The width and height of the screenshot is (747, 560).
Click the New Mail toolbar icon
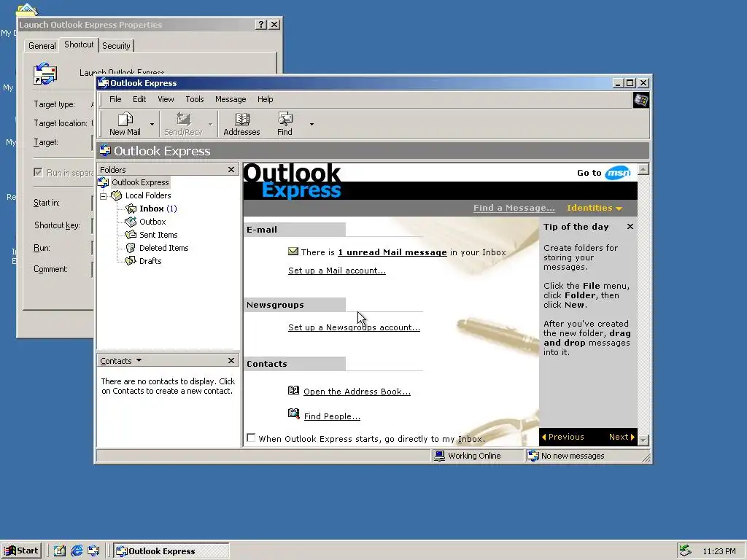pyautogui.click(x=125, y=119)
